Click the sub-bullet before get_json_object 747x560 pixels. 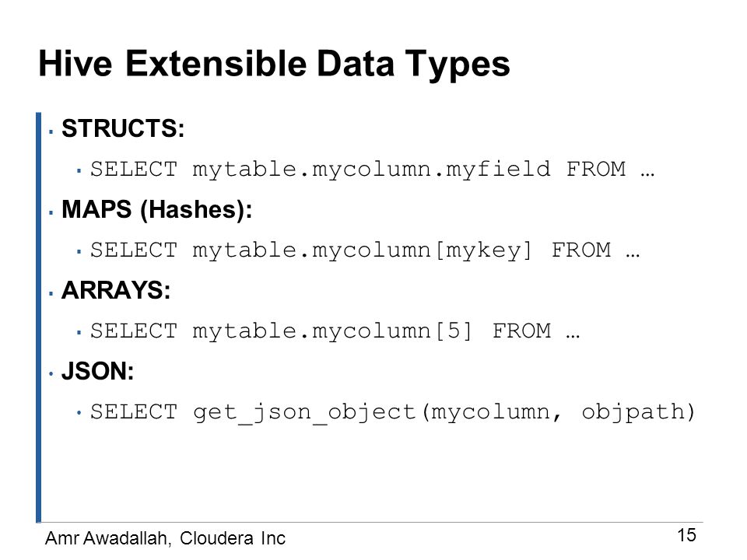coord(79,413)
